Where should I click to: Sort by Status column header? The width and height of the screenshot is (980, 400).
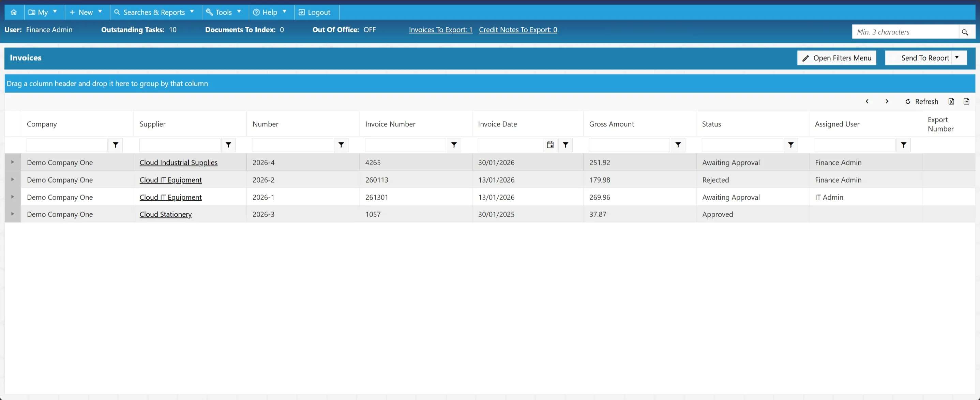tap(711, 124)
